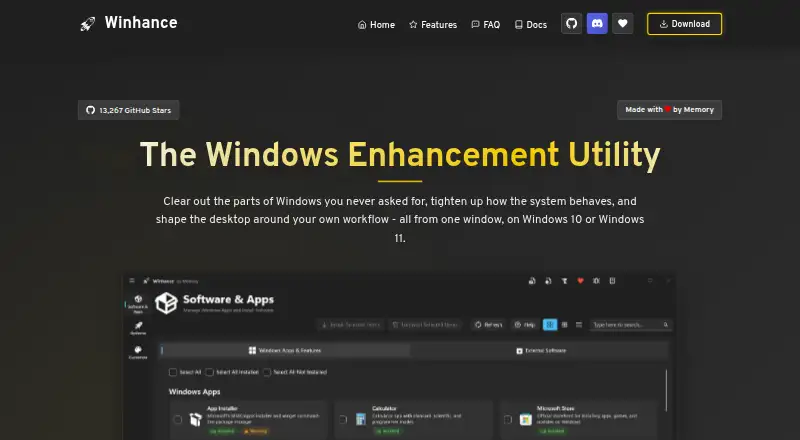Screen dimensions: 800x440
Task: Click the red heart icon in preview title bar
Action: pos(580,281)
